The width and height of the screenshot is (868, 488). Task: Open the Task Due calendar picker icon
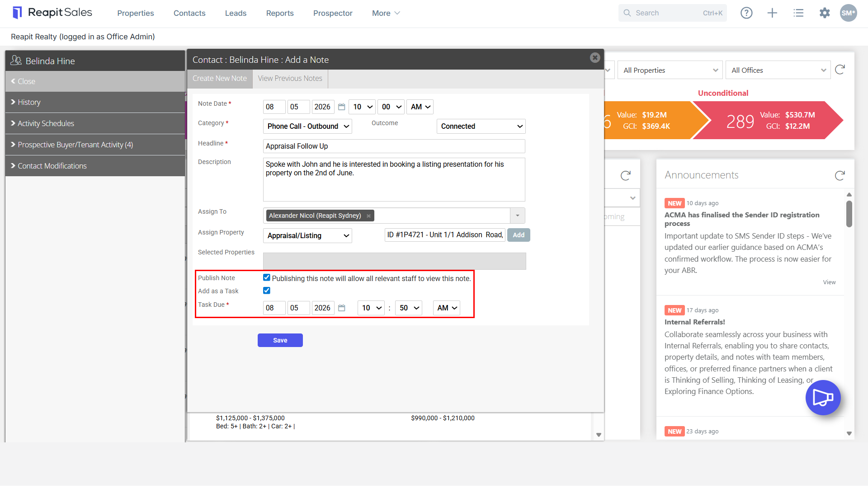342,308
